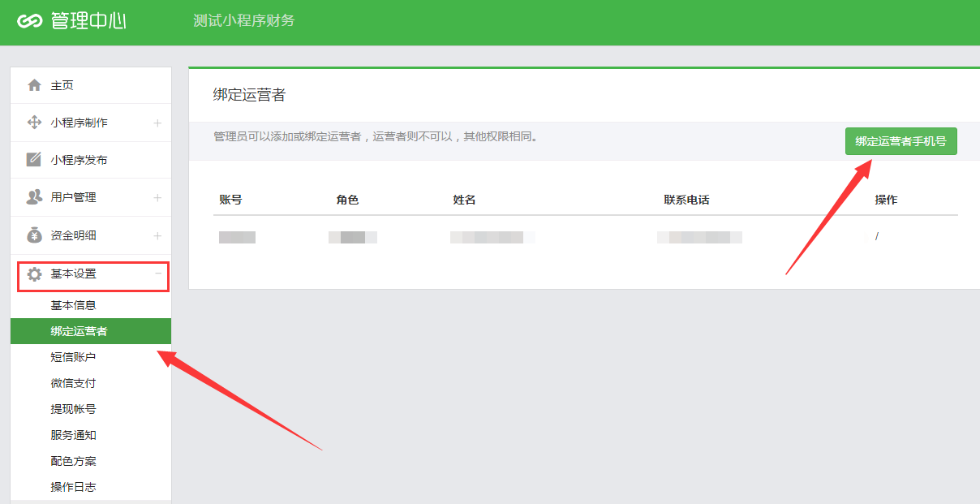Click the move-arrows icon for 小程序制作

click(x=34, y=123)
